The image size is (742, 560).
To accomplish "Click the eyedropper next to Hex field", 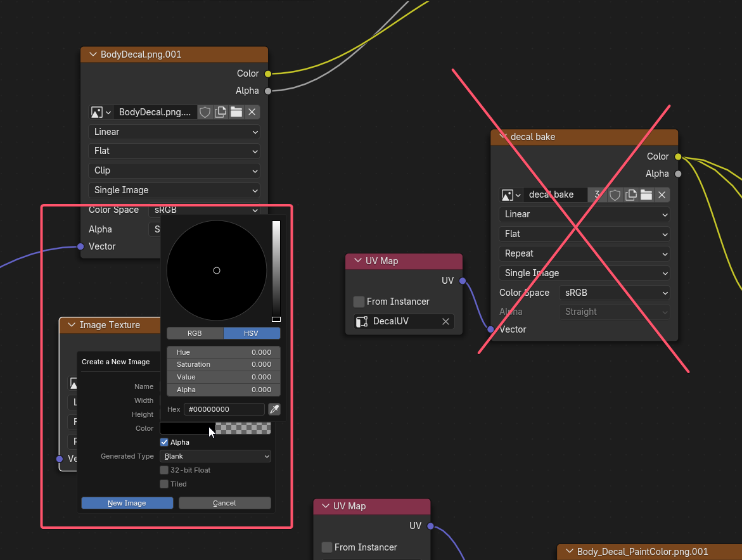I will coord(274,409).
